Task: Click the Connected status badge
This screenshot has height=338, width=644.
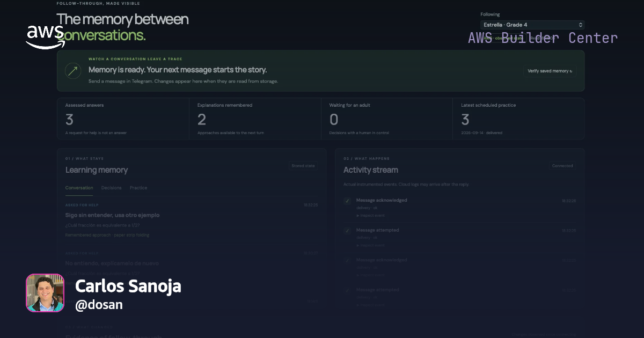Action: (562, 166)
